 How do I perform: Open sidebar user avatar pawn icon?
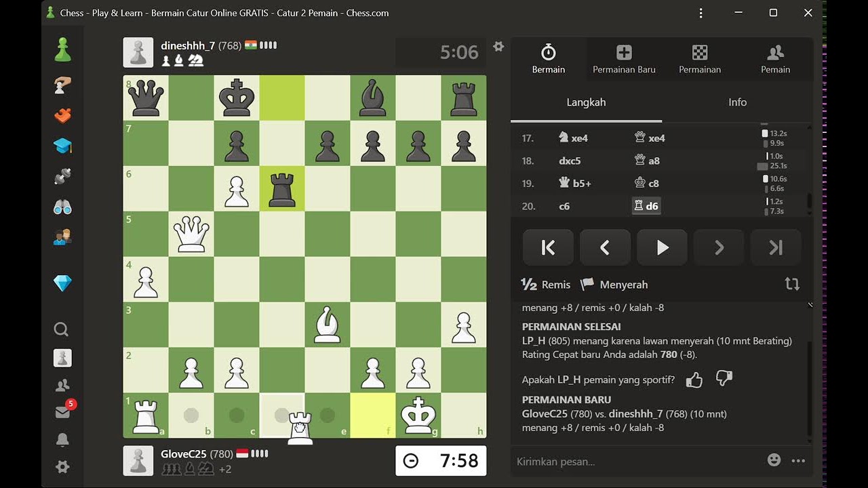62,358
